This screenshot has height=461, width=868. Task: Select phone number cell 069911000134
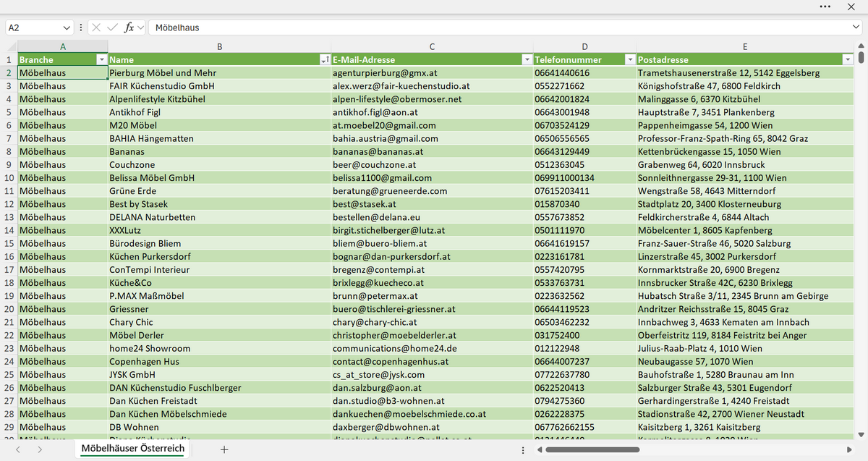[x=584, y=178]
